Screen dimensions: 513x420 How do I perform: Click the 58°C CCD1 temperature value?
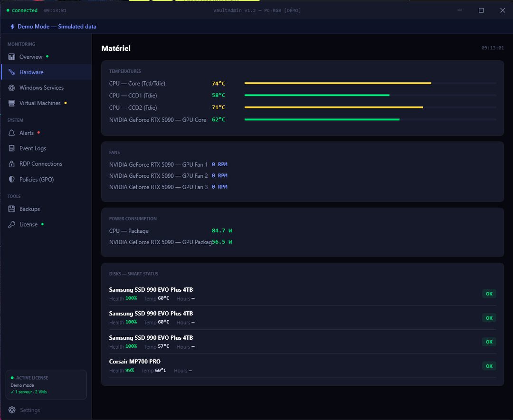coord(218,95)
